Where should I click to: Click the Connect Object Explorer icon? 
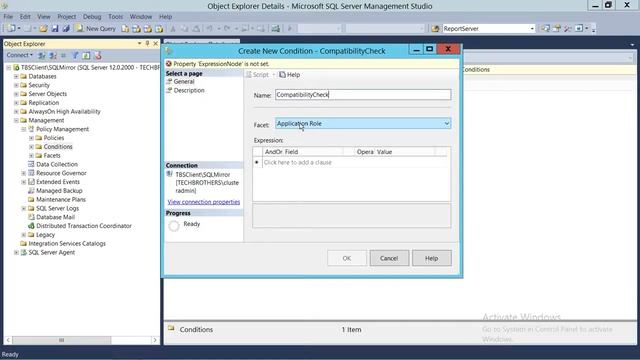click(x=42, y=56)
